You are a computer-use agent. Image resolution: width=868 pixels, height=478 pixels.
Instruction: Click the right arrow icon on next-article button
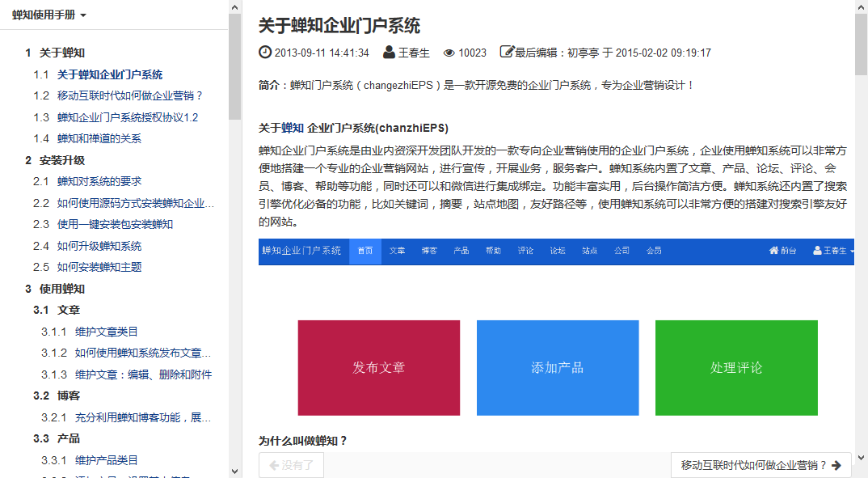click(836, 465)
